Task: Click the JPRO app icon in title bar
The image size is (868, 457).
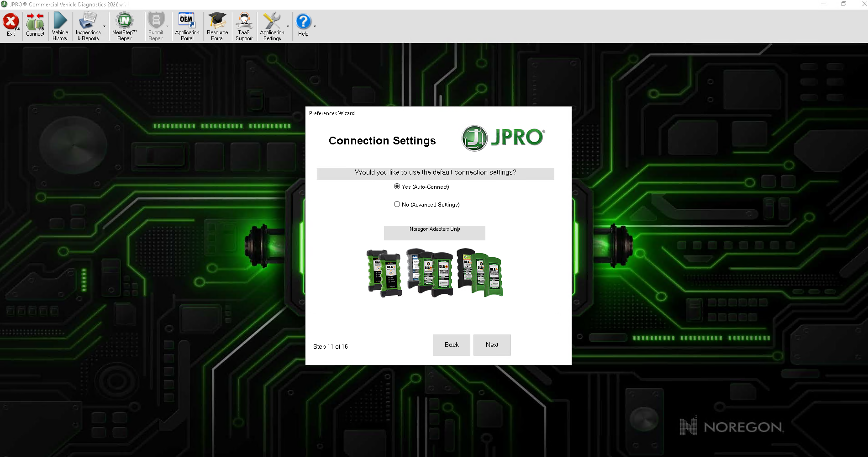Action: (4, 4)
